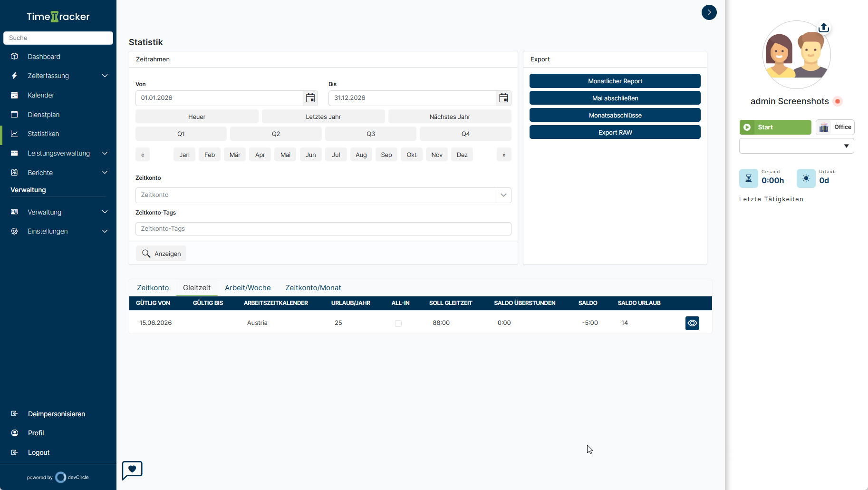868x490 pixels.
Task: Select month Dez
Action: click(x=462, y=155)
